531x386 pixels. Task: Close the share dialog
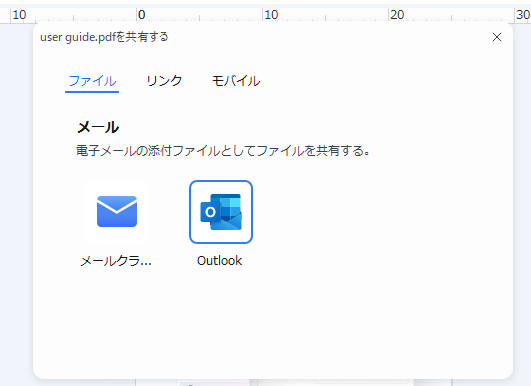click(497, 37)
